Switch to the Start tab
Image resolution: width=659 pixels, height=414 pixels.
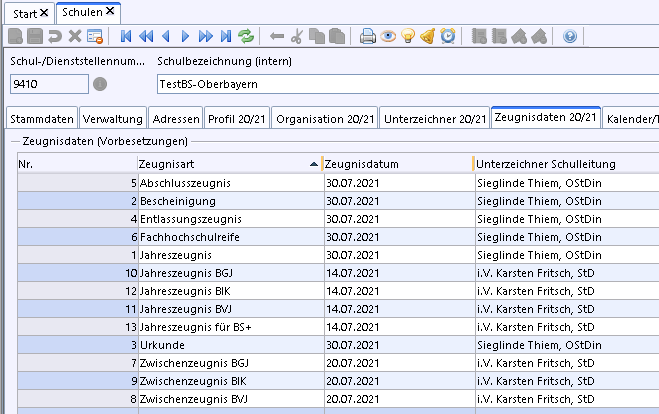[x=25, y=14]
